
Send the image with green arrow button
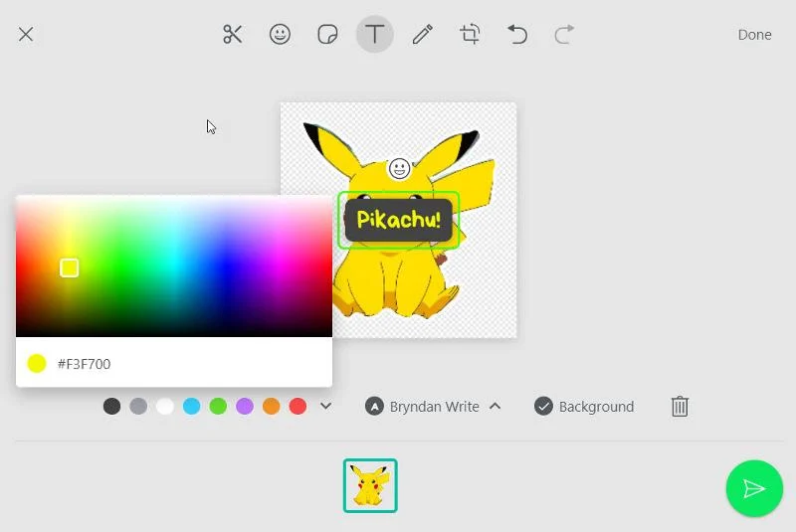pyautogui.click(x=754, y=488)
